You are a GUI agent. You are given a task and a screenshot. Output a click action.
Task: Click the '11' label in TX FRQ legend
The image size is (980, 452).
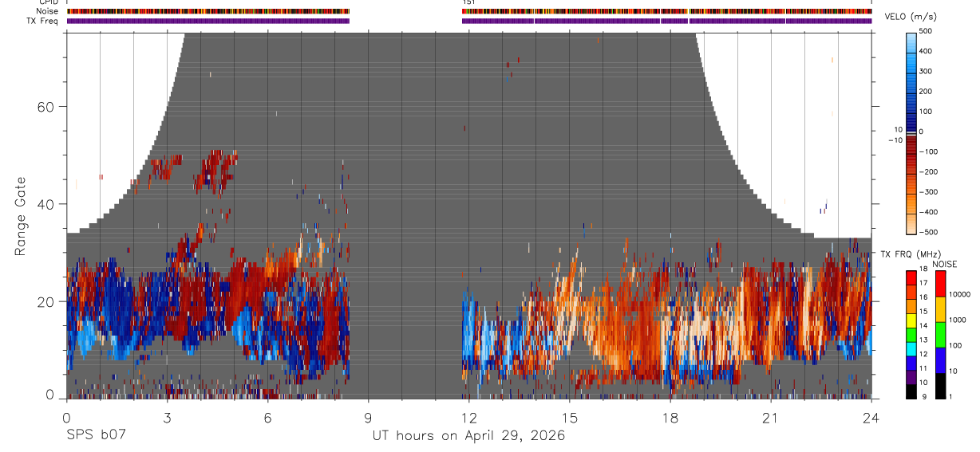(x=924, y=368)
